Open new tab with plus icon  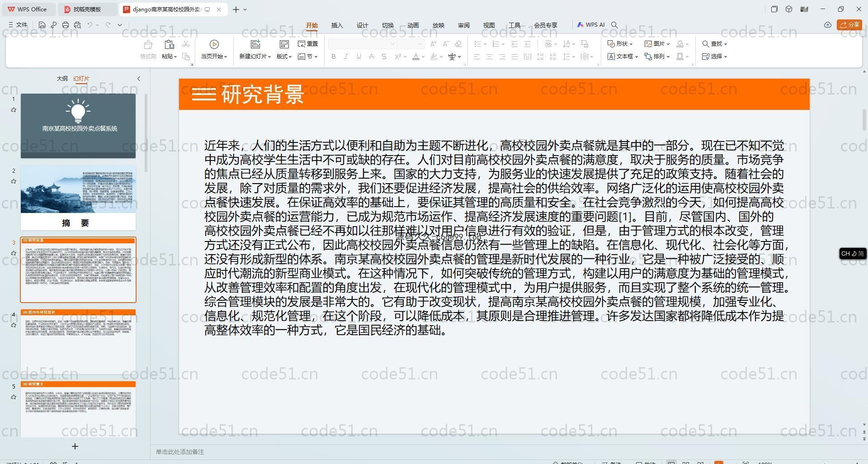pyautogui.click(x=236, y=9)
